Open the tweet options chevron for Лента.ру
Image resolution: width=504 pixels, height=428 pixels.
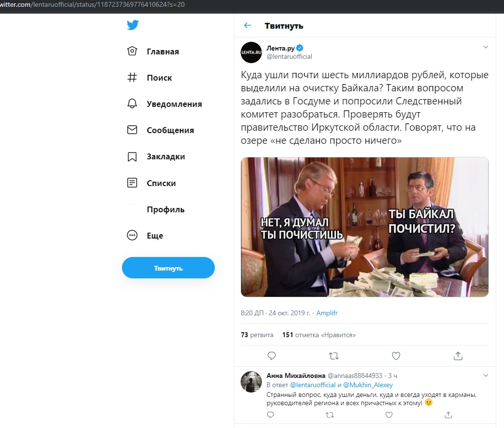click(486, 47)
